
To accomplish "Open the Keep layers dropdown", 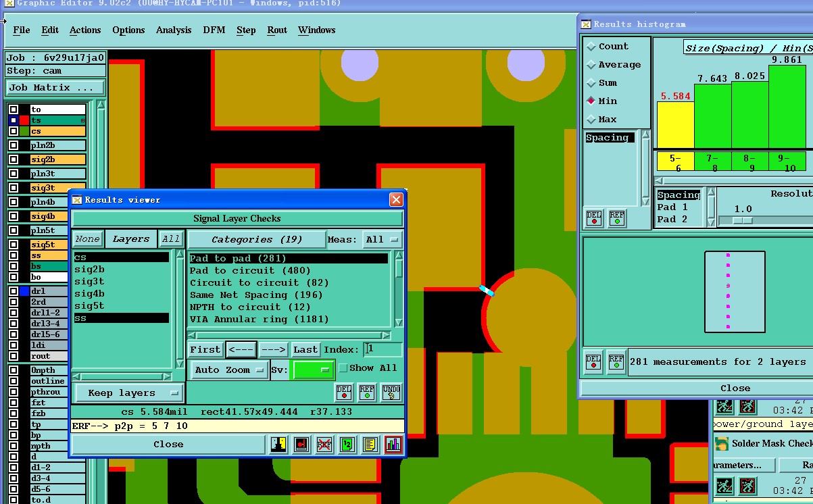I will tap(128, 393).
